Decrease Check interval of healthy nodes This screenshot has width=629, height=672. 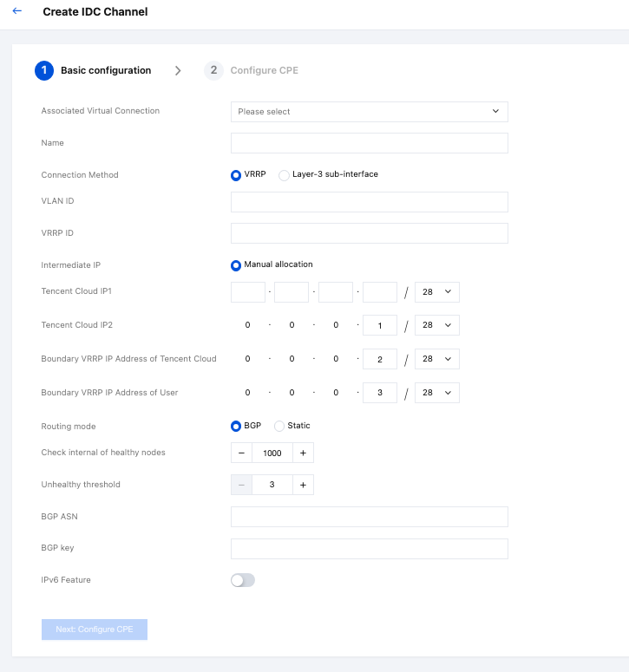(x=241, y=453)
